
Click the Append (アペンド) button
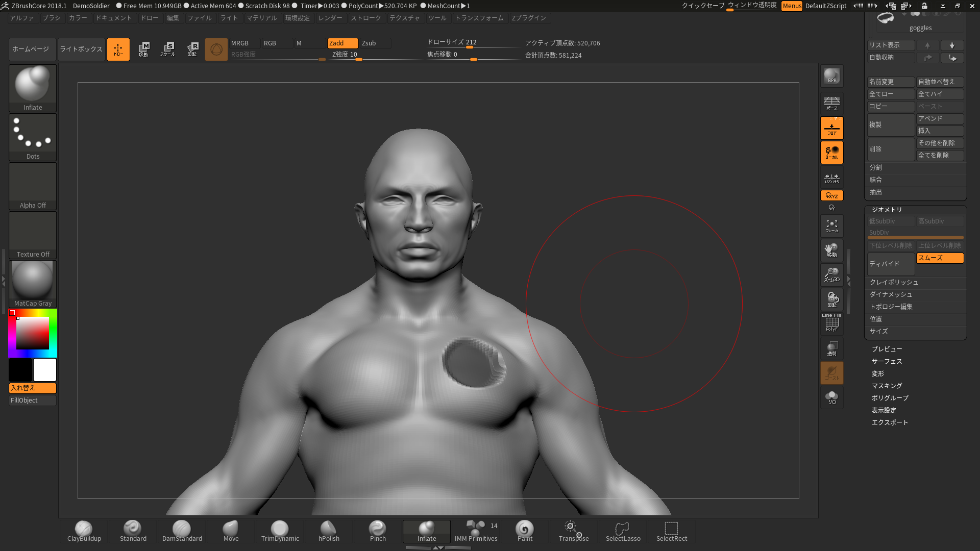(940, 119)
